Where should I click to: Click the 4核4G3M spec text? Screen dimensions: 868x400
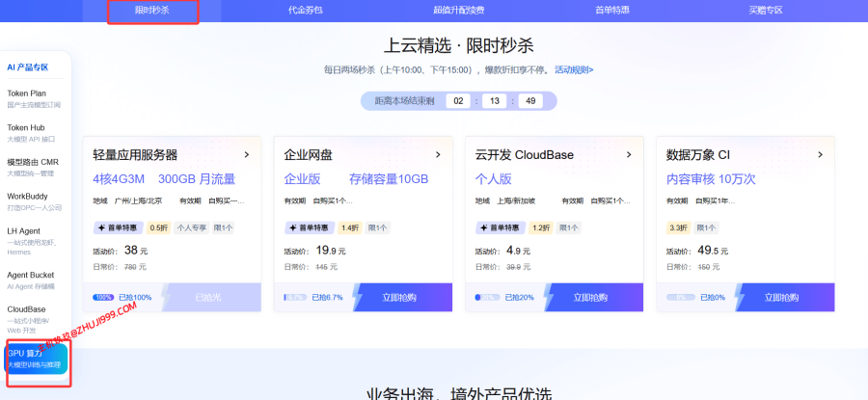(119, 179)
